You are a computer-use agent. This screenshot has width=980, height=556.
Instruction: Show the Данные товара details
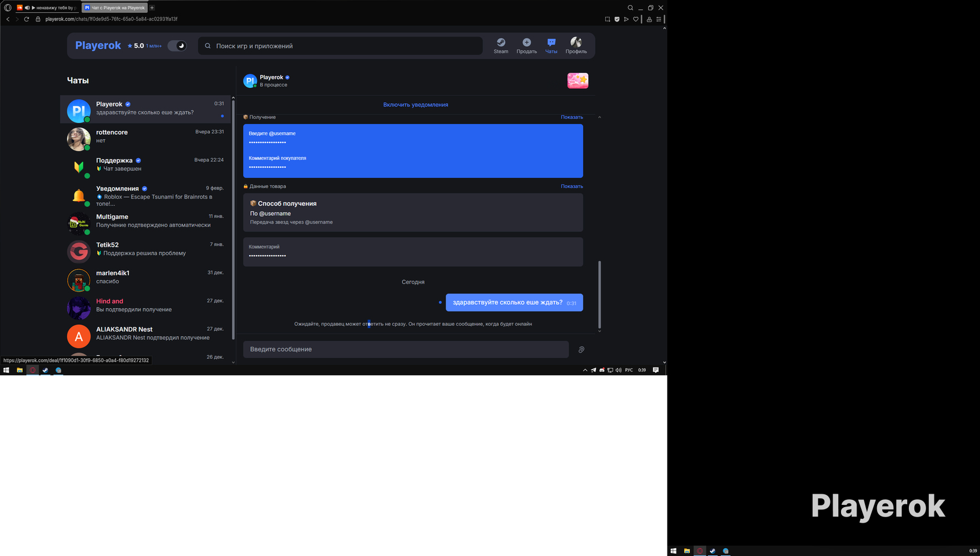(x=572, y=186)
